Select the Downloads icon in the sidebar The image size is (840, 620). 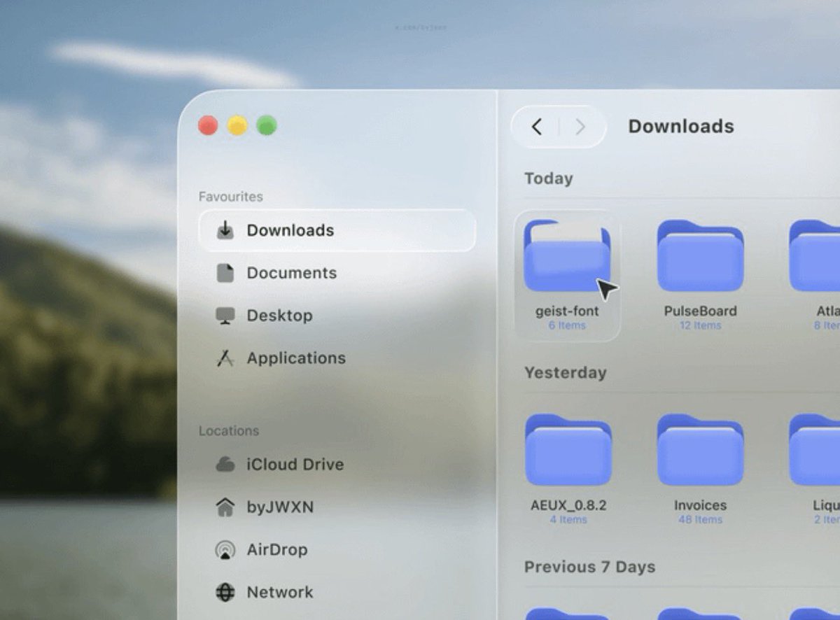(225, 230)
